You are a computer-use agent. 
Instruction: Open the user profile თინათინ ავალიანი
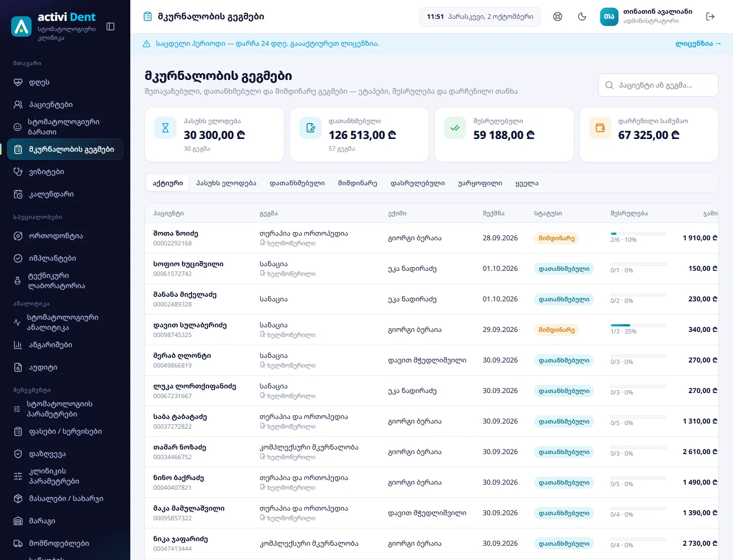tap(646, 17)
